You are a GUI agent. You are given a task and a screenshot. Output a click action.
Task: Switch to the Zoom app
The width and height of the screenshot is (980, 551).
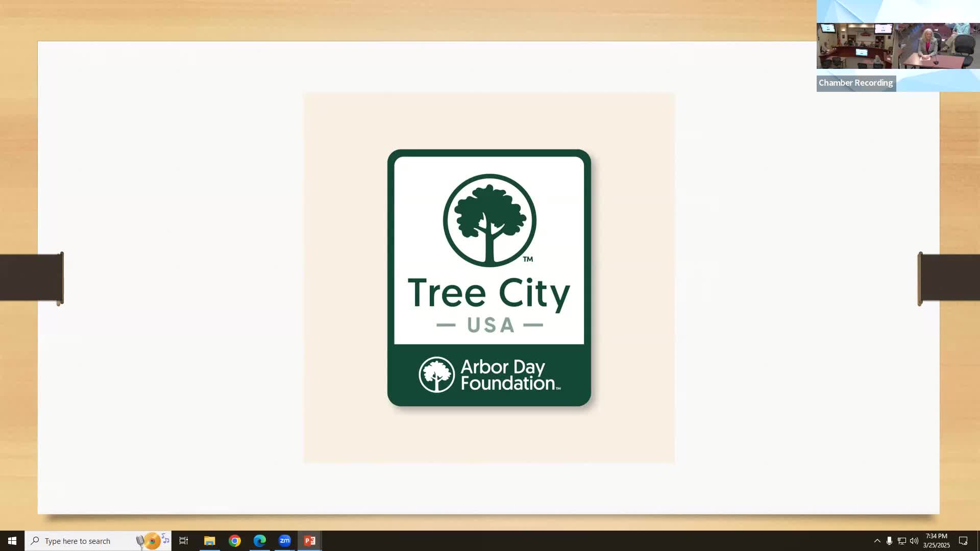point(285,541)
